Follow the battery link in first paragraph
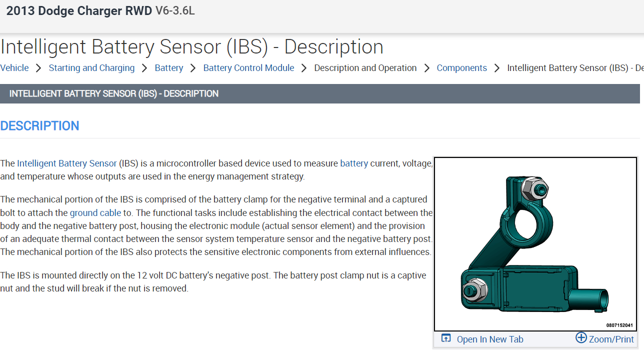Image resolution: width=644 pixels, height=351 pixels. pyautogui.click(x=354, y=163)
